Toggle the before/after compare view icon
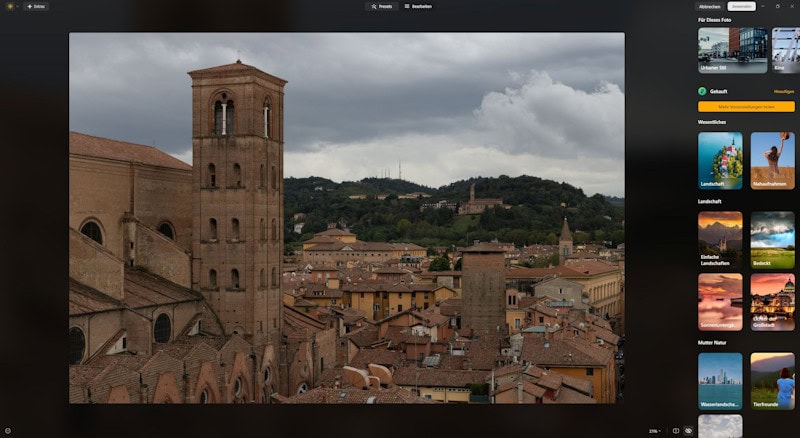The width and height of the screenshot is (800, 438). coord(676,431)
